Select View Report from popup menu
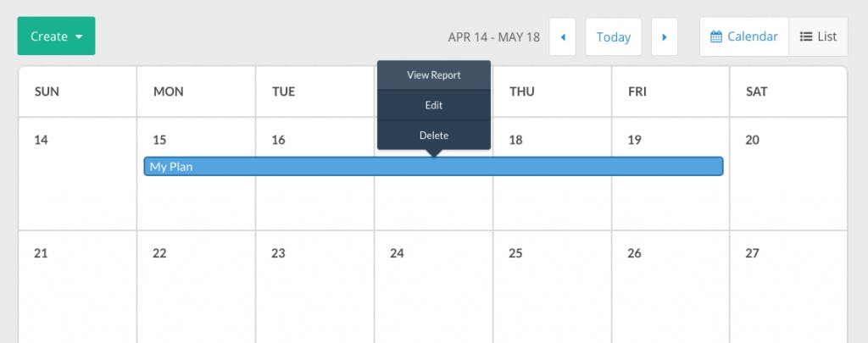Screen dimensions: 868x343 pyautogui.click(x=433, y=75)
